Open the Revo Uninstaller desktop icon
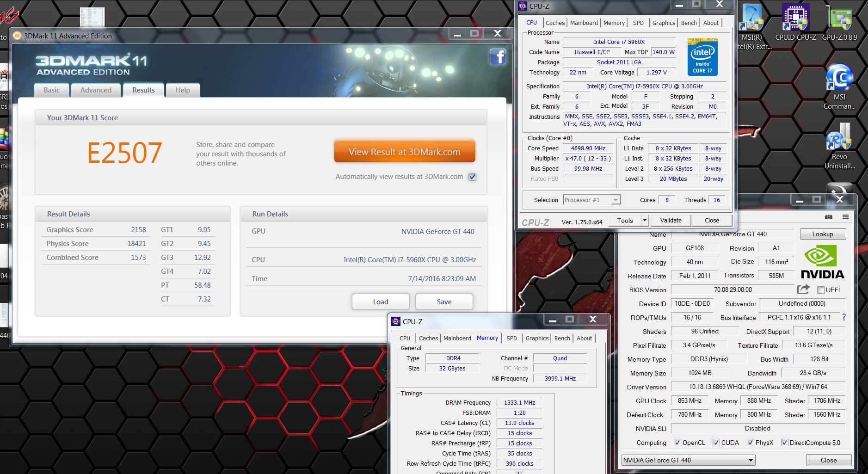Screen dimensions: 868x474 (839, 147)
